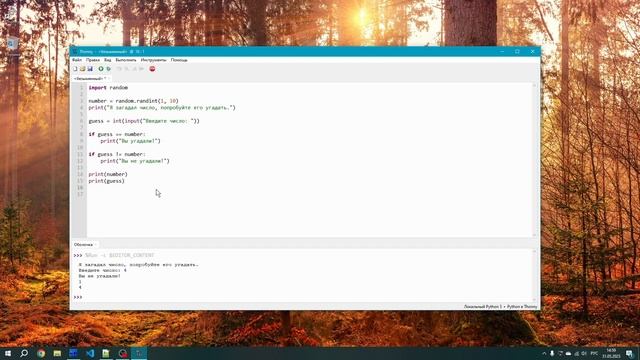640x360 pixels.
Task: Click the Save floppy disk icon
Action: coord(90,69)
